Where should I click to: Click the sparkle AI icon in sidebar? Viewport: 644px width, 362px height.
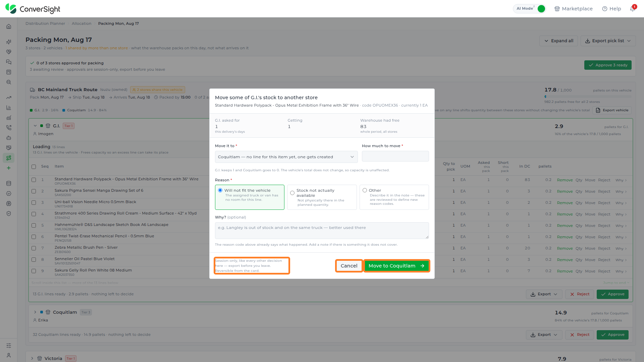pyautogui.click(x=9, y=42)
